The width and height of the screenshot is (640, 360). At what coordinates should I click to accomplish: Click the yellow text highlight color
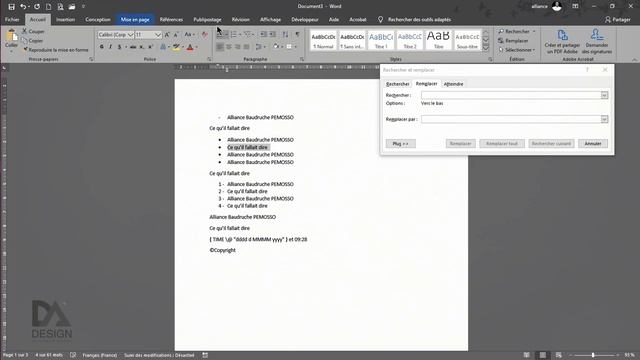(176, 47)
